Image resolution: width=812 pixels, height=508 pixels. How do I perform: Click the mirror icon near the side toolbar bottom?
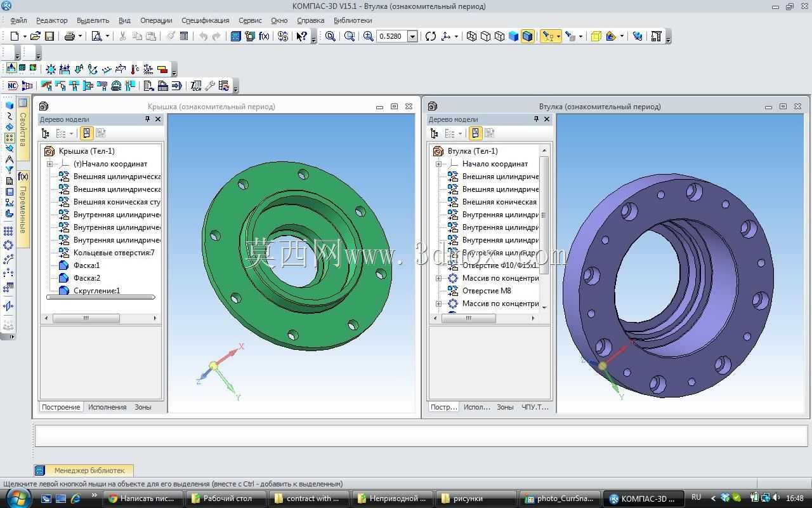[x=9, y=306]
